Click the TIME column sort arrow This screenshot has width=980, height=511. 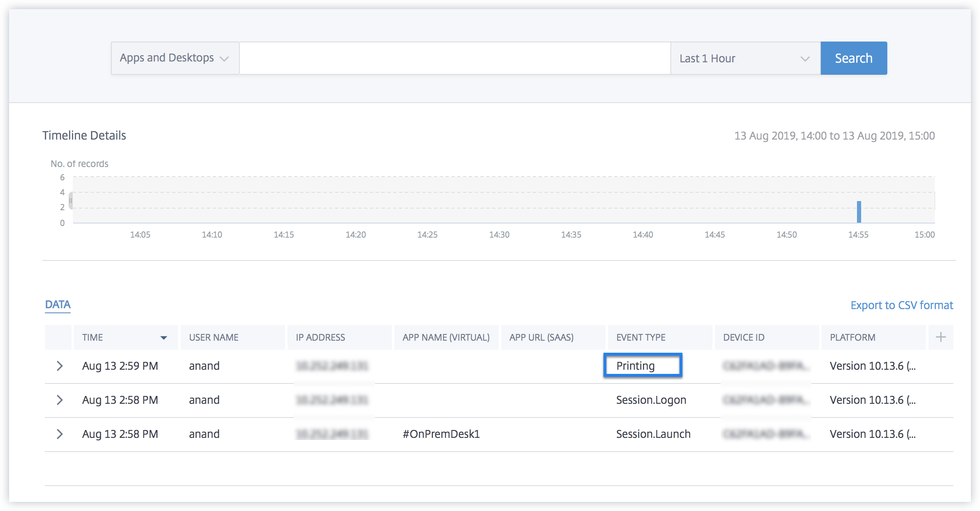164,338
